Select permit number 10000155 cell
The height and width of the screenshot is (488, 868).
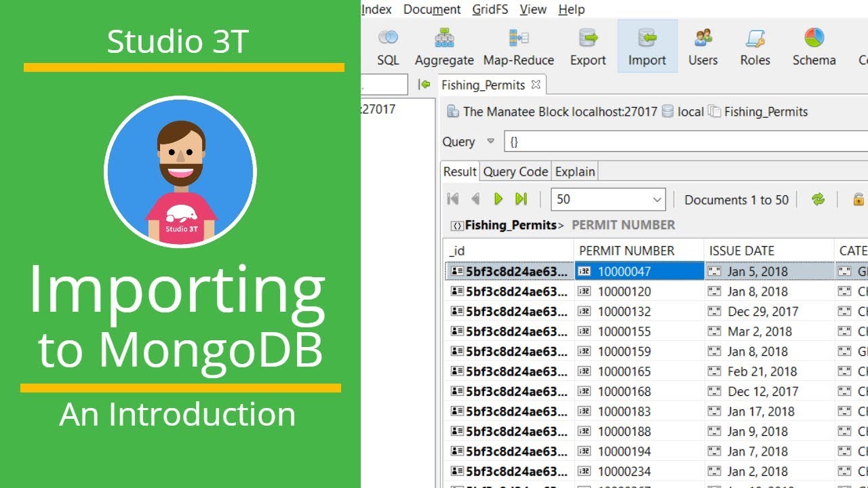639,331
